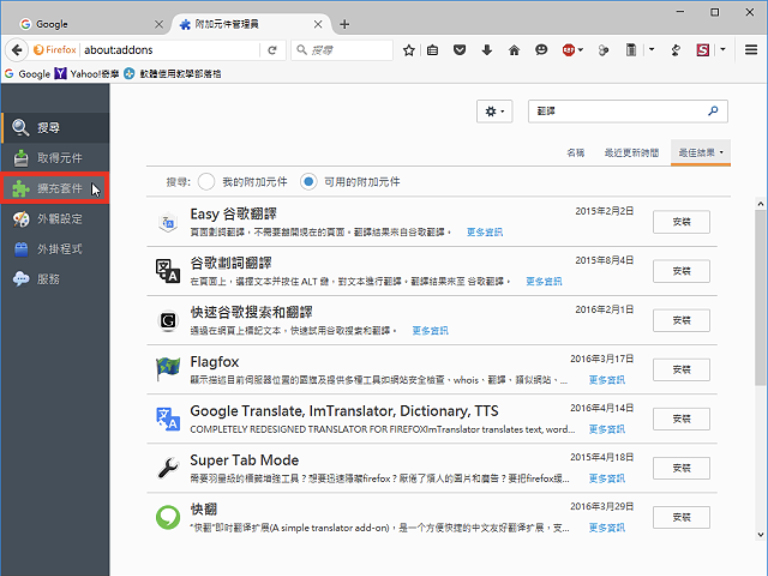Screen dimensions: 768x576
Task: Select 外掛程式 in the sidebar
Action: (55, 249)
